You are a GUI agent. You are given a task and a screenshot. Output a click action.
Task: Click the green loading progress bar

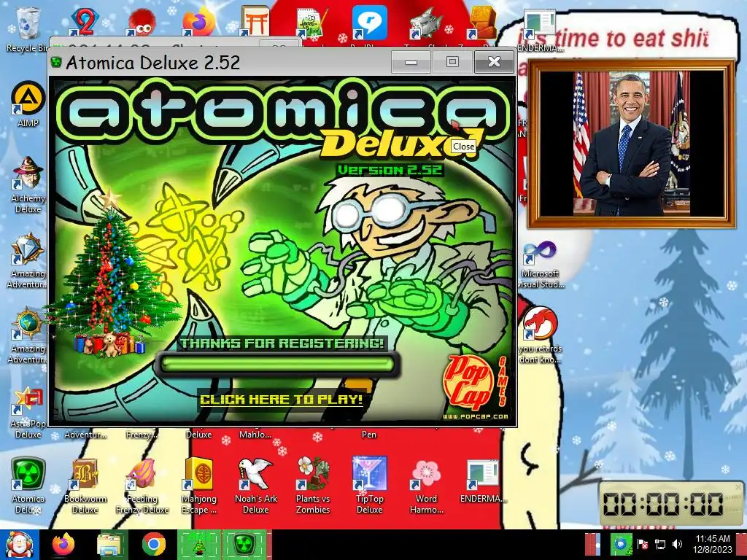click(278, 365)
